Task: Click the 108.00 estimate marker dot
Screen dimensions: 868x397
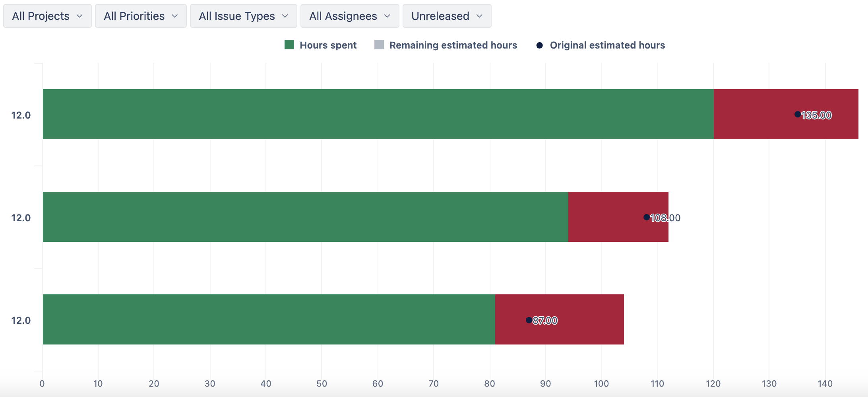Action: tap(647, 217)
